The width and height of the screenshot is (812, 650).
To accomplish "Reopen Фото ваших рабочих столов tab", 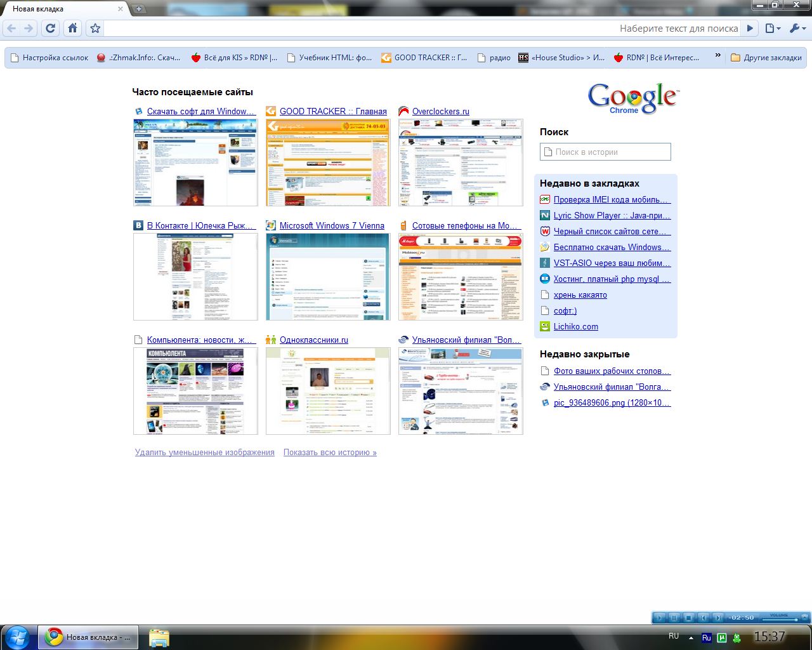I will [x=612, y=371].
